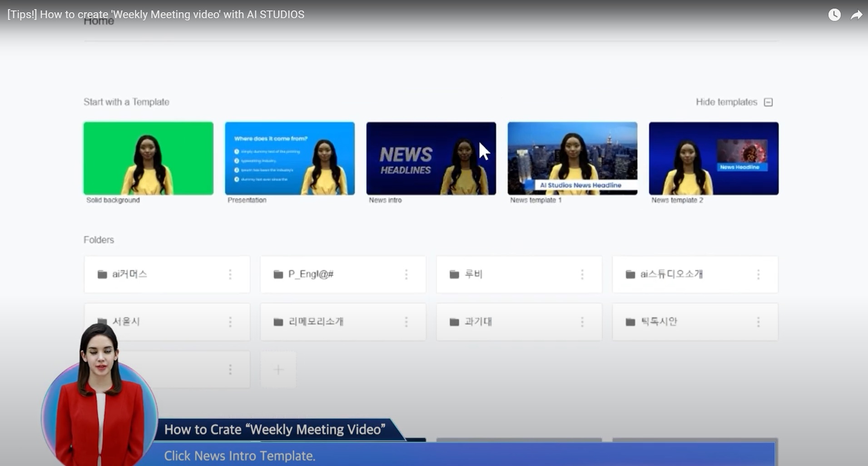
Task: Open the P_Engl@# folder
Action: tap(343, 274)
